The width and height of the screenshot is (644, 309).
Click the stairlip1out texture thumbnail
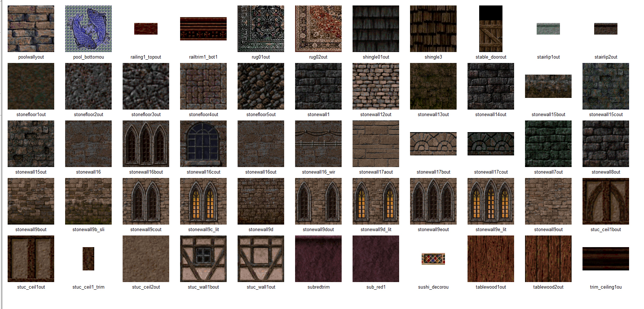(548, 29)
